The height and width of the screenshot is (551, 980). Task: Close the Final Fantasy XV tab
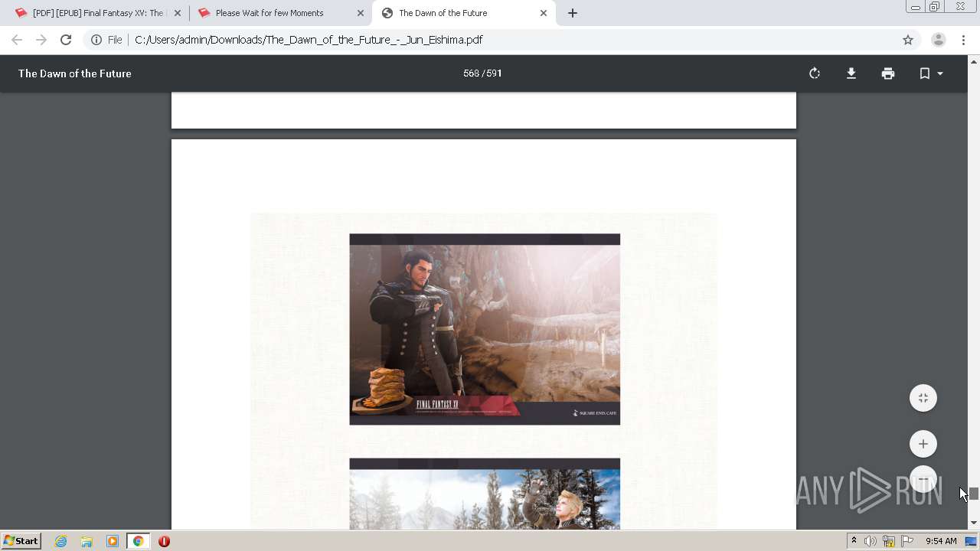tap(178, 13)
